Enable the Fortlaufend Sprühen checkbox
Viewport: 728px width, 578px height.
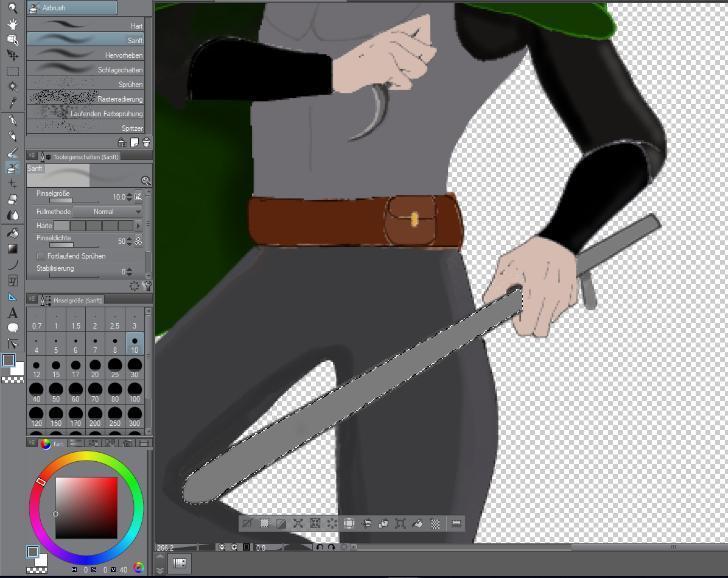(41, 256)
